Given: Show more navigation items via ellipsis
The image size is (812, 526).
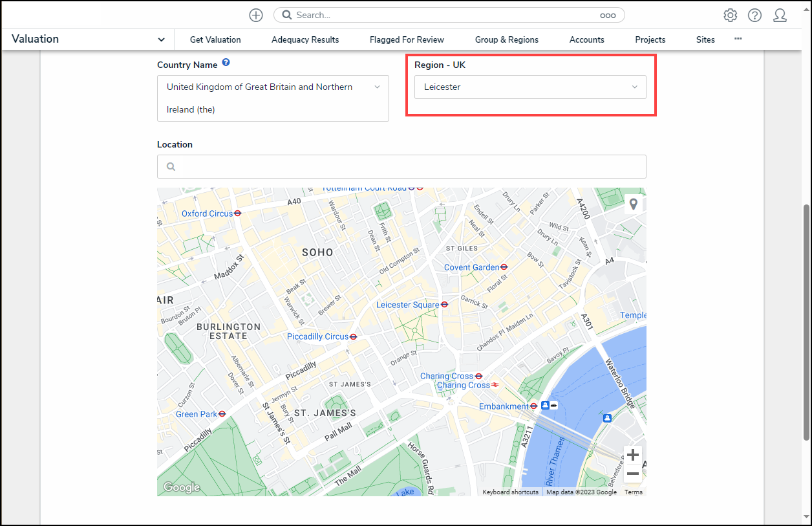Looking at the screenshot, I should (x=738, y=39).
